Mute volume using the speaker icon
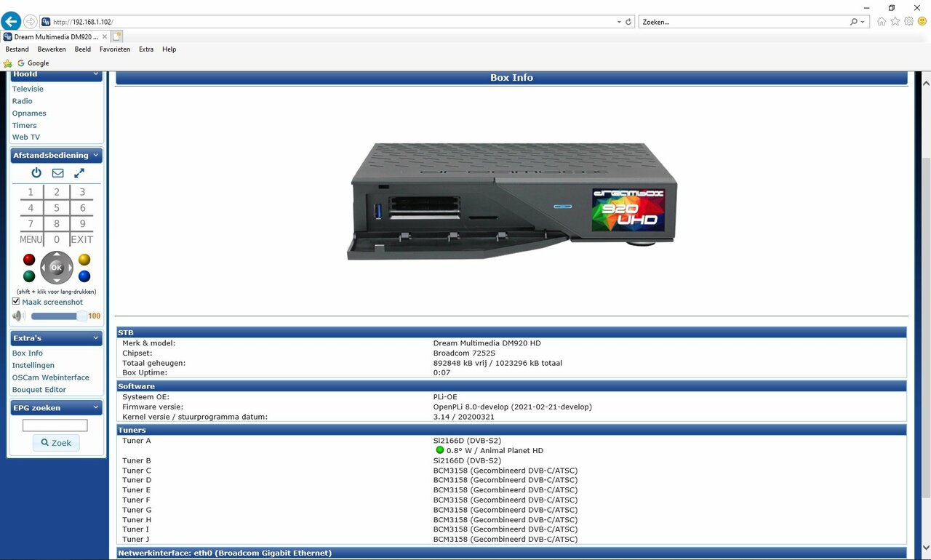This screenshot has height=560, width=931. [18, 316]
